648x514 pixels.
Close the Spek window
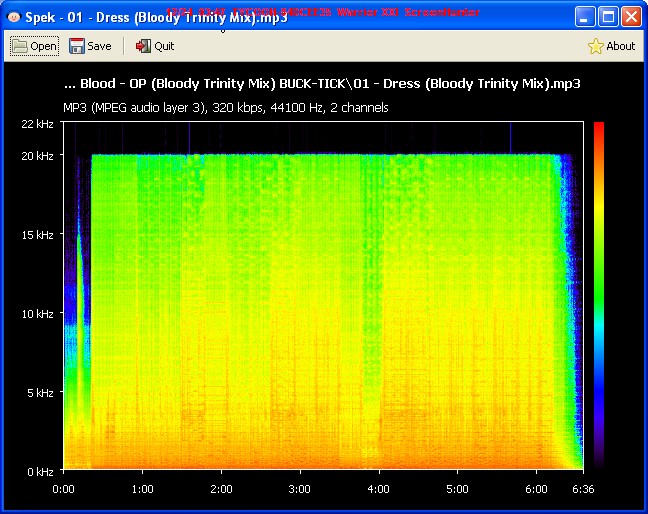[631, 17]
